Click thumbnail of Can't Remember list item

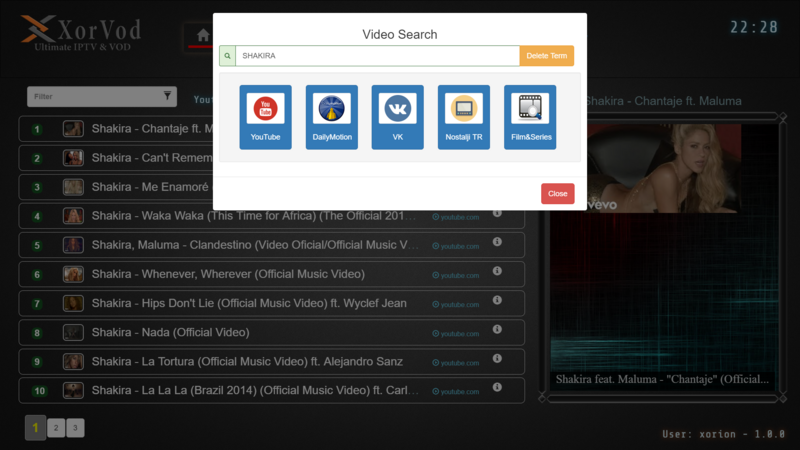(73, 158)
